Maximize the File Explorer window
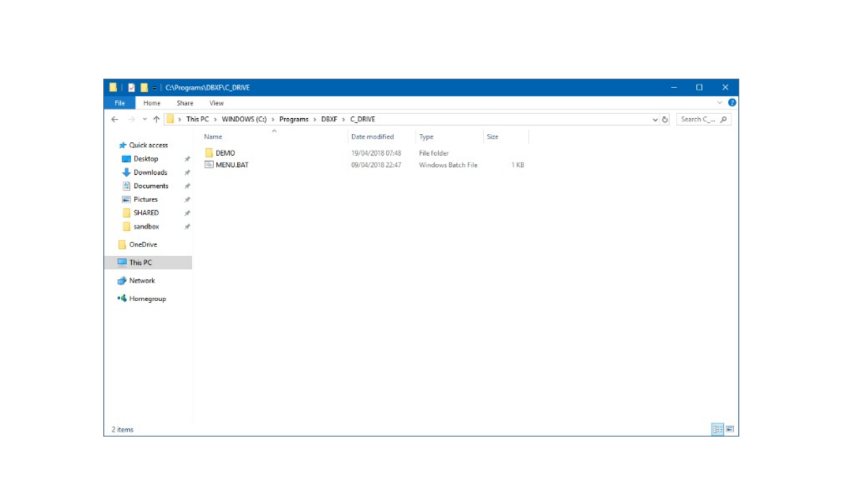 pos(699,87)
